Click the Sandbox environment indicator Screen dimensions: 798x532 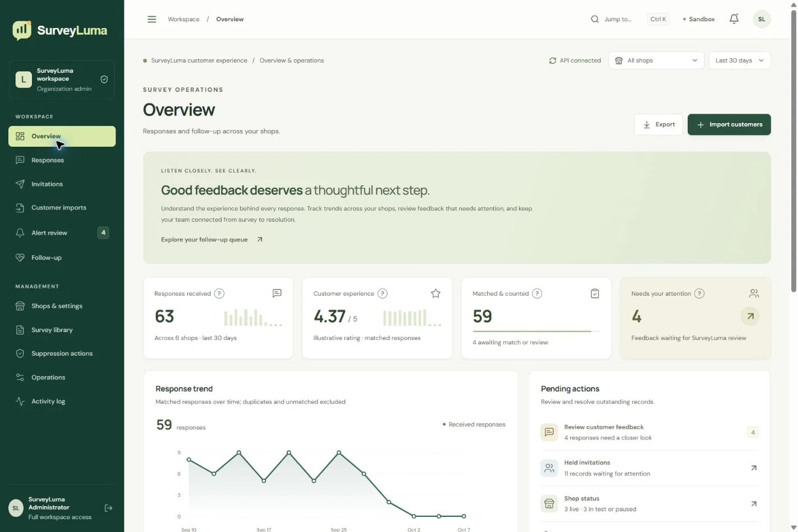pos(699,19)
